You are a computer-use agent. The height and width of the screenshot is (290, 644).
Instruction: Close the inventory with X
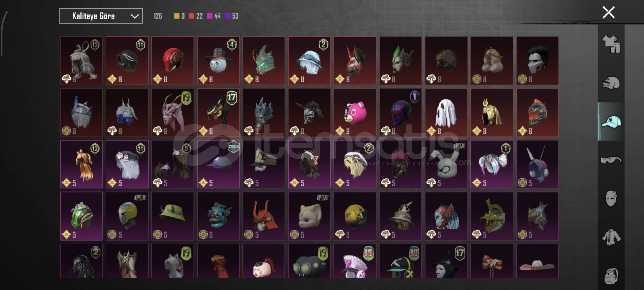pos(609,12)
